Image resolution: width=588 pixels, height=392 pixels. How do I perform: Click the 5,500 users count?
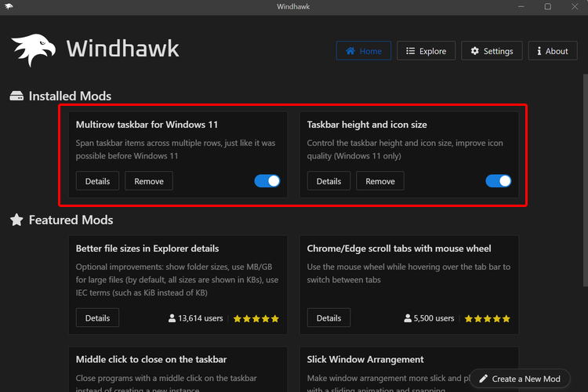(434, 318)
